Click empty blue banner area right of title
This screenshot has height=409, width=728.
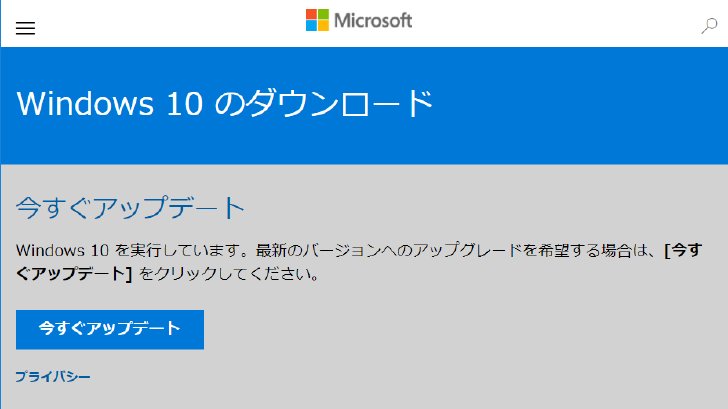(x=580, y=104)
